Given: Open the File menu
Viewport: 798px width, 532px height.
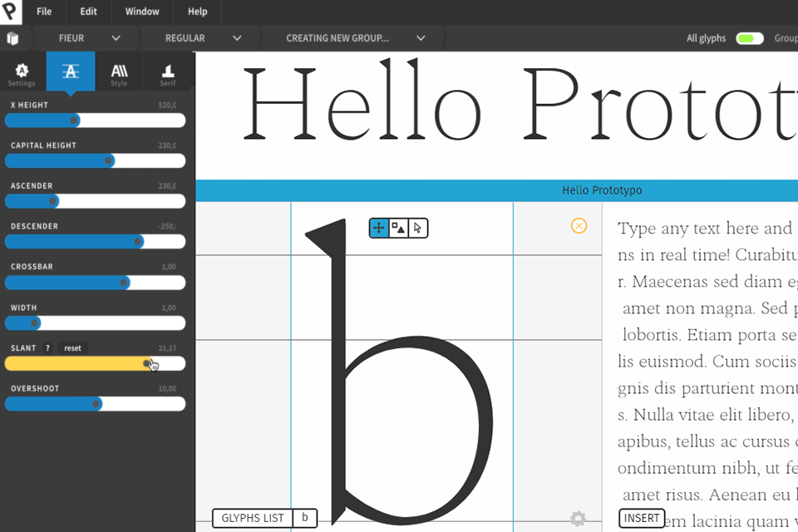Looking at the screenshot, I should tap(44, 11).
